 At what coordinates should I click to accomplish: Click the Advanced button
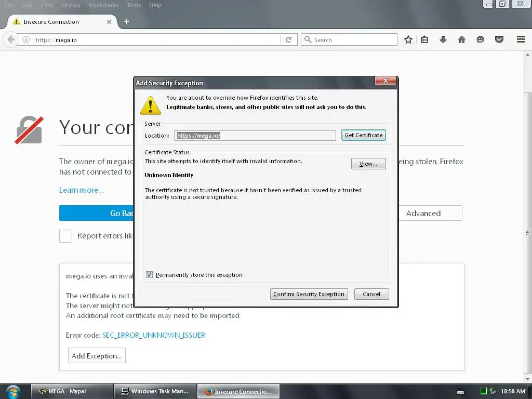tap(430, 213)
